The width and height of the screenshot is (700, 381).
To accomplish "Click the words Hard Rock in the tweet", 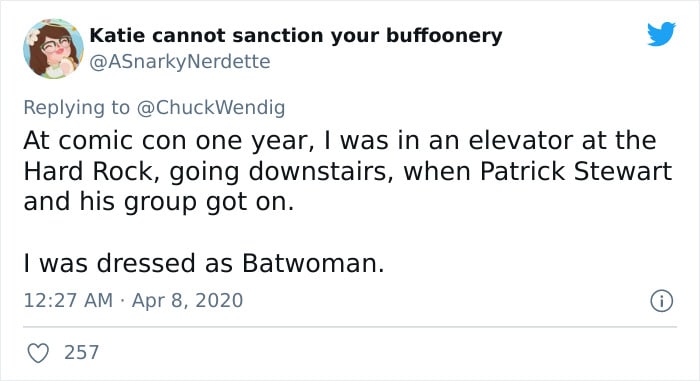I will [x=88, y=172].
